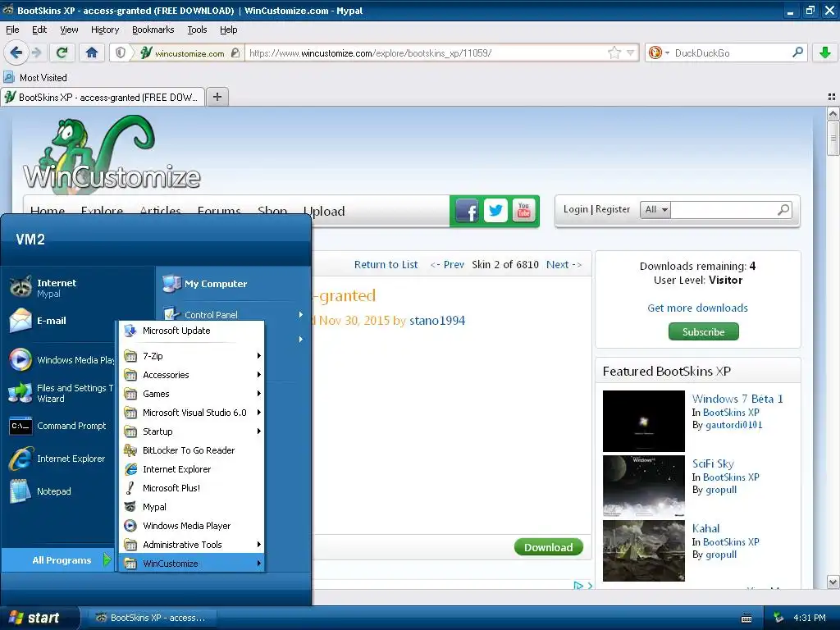Bookmark page with the star icon
This screenshot has height=630, width=840.
(614, 52)
